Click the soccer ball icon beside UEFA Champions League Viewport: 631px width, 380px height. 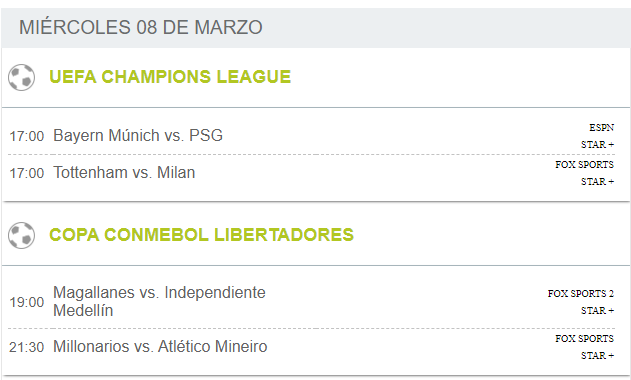tap(21, 77)
